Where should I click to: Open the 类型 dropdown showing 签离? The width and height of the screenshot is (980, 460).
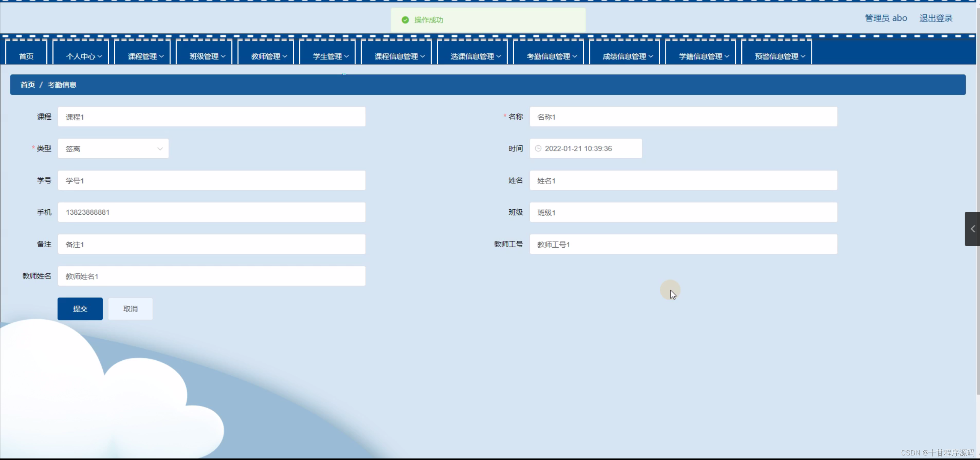tap(113, 149)
